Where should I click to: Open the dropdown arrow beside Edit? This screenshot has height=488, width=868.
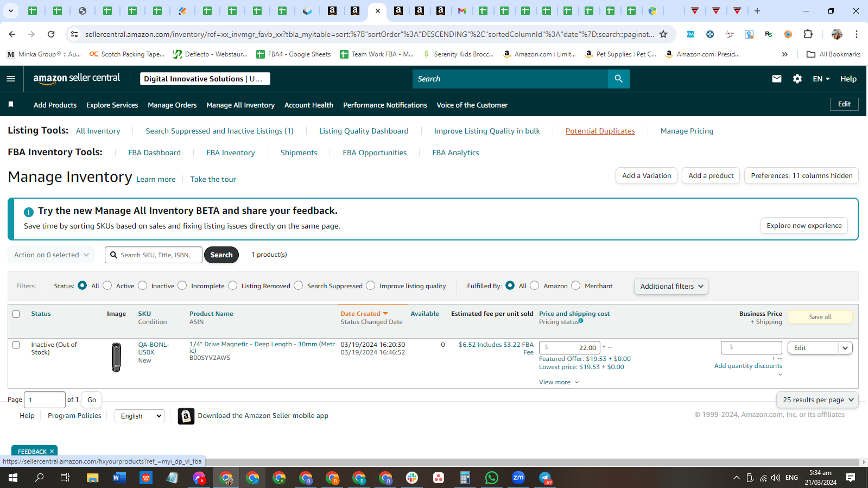tap(846, 348)
